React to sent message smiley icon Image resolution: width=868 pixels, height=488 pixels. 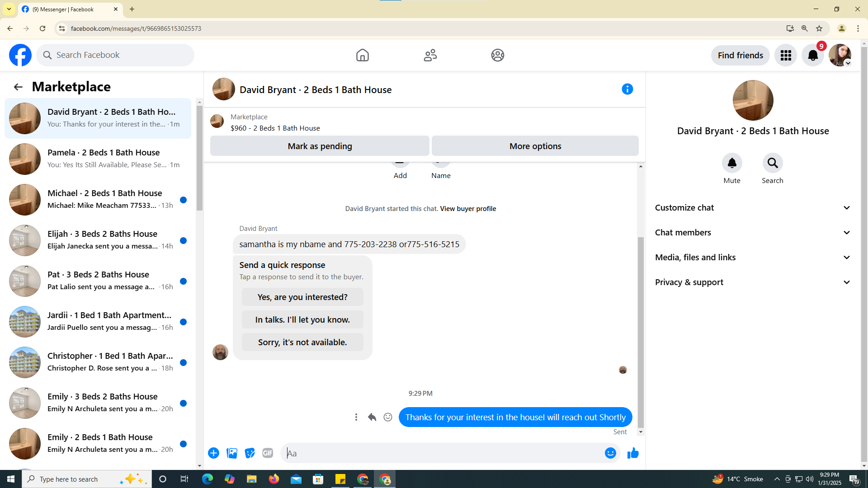tap(388, 417)
